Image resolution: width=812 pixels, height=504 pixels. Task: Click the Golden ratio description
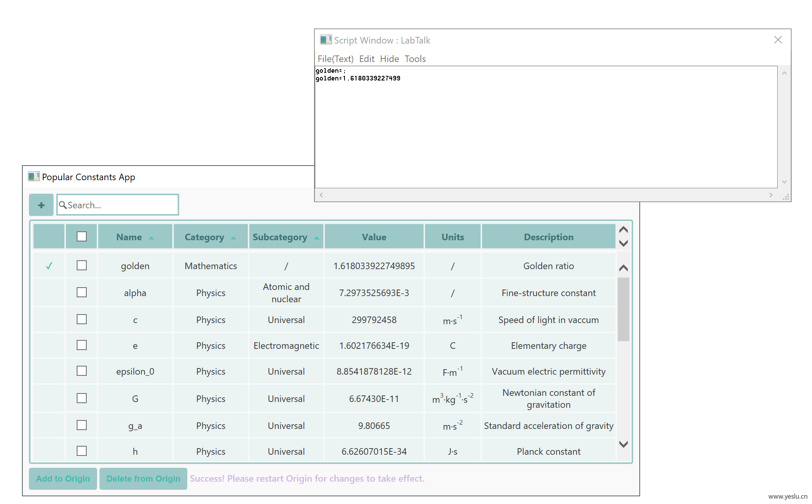pos(549,266)
